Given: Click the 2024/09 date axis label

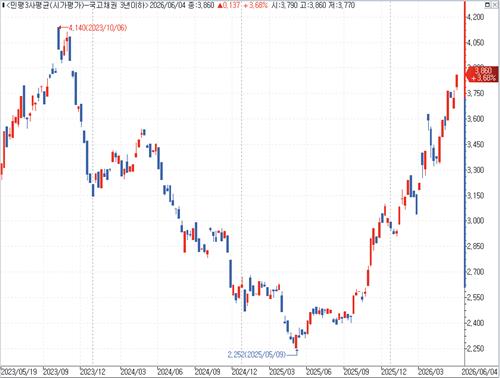Looking at the screenshot, I should tap(207, 371).
